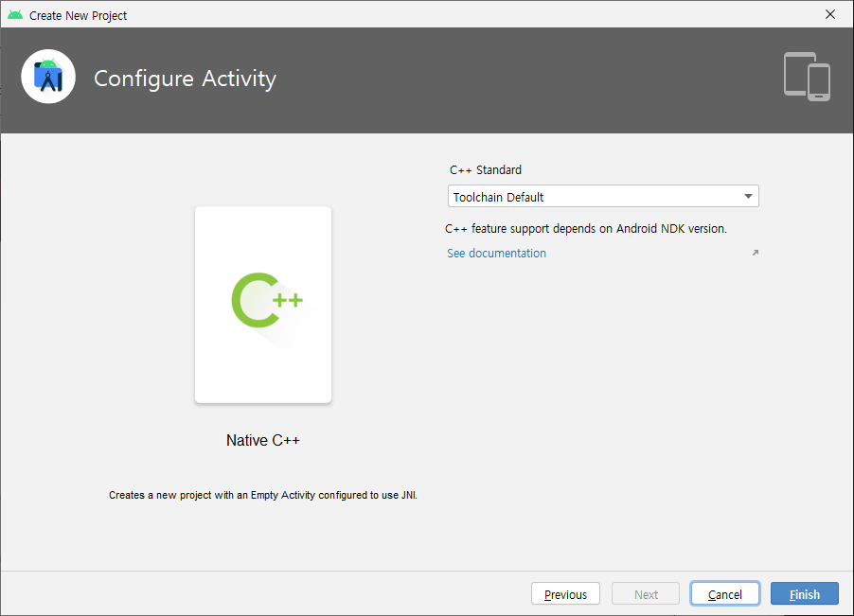This screenshot has width=854, height=616.
Task: Open the C++ Standard dropdown arrow
Action: click(748, 197)
